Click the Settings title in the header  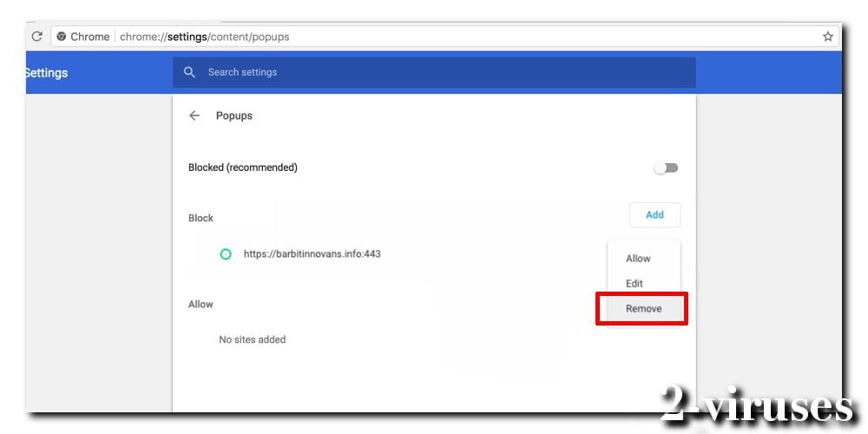[x=47, y=73]
